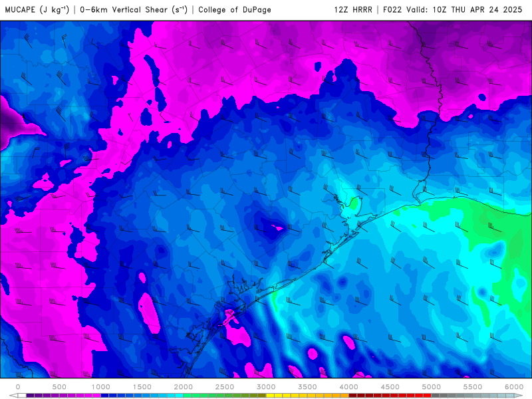The height and width of the screenshot is (399, 532).
Task: Click the "4000" color bar label
Action: 348,387
